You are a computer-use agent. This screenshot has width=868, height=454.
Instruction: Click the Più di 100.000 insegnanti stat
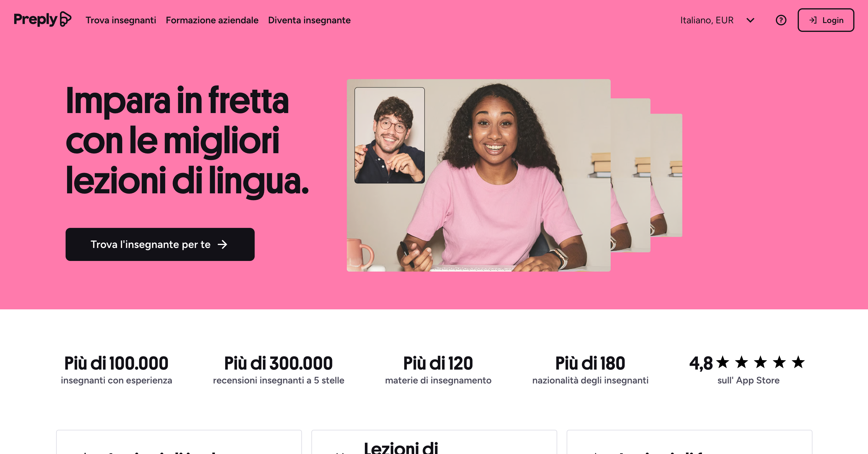coord(116,370)
